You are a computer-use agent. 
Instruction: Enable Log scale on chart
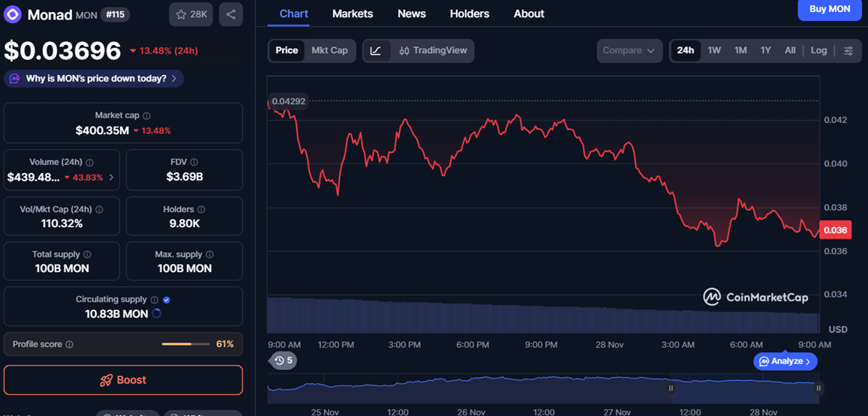[818, 50]
